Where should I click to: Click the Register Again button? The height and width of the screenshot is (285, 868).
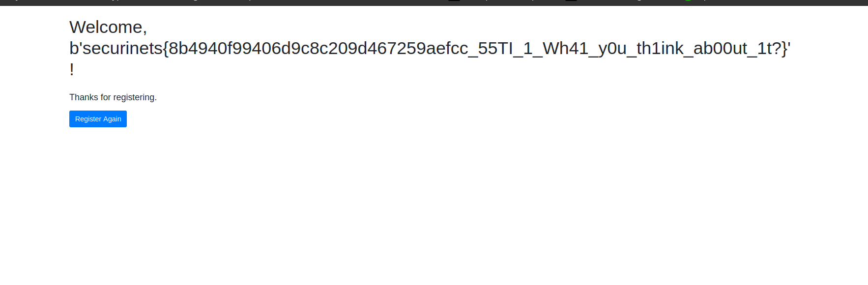point(98,119)
